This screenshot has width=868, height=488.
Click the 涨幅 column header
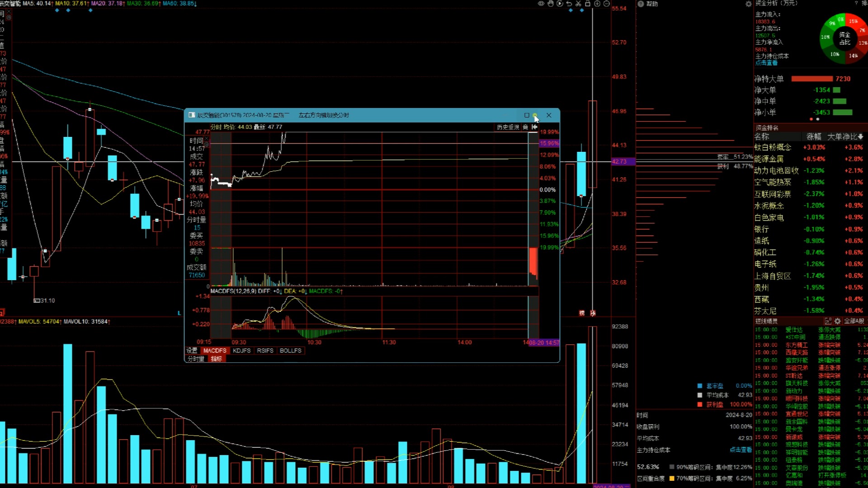click(x=814, y=136)
